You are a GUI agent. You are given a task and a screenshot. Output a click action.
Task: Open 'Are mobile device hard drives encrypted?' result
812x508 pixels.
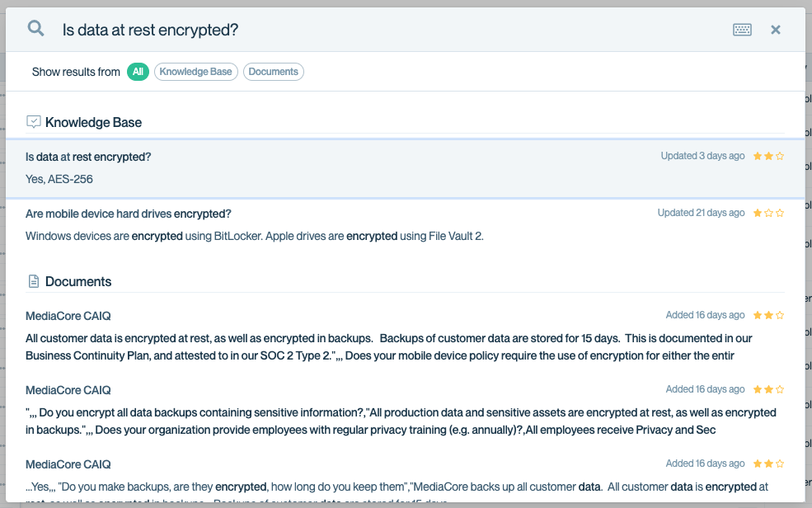click(128, 214)
